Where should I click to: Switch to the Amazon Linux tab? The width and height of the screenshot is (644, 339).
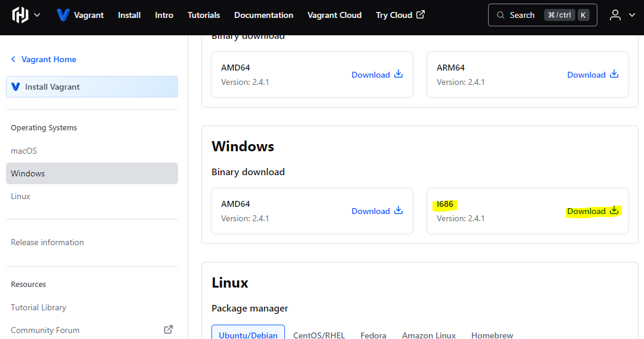tap(429, 335)
